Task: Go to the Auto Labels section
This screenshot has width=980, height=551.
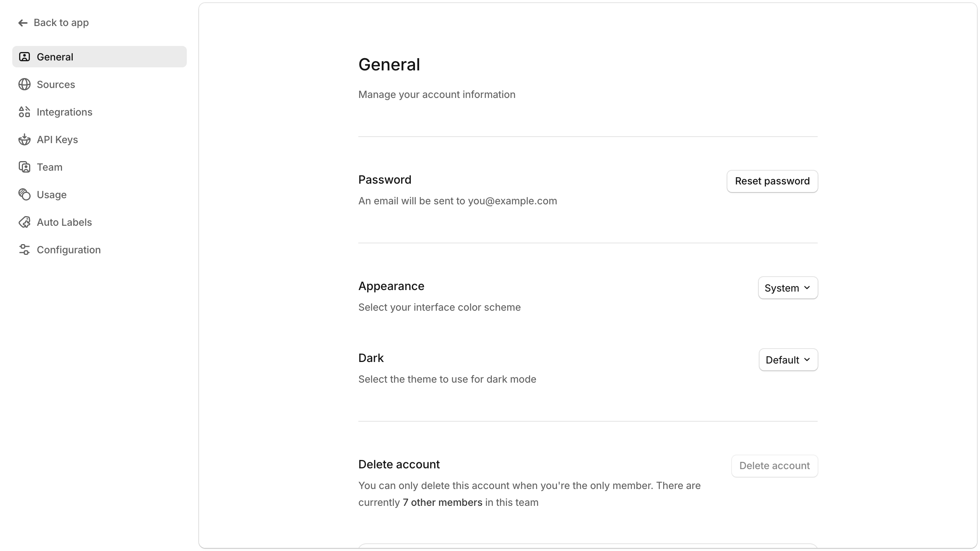Action: (x=64, y=222)
